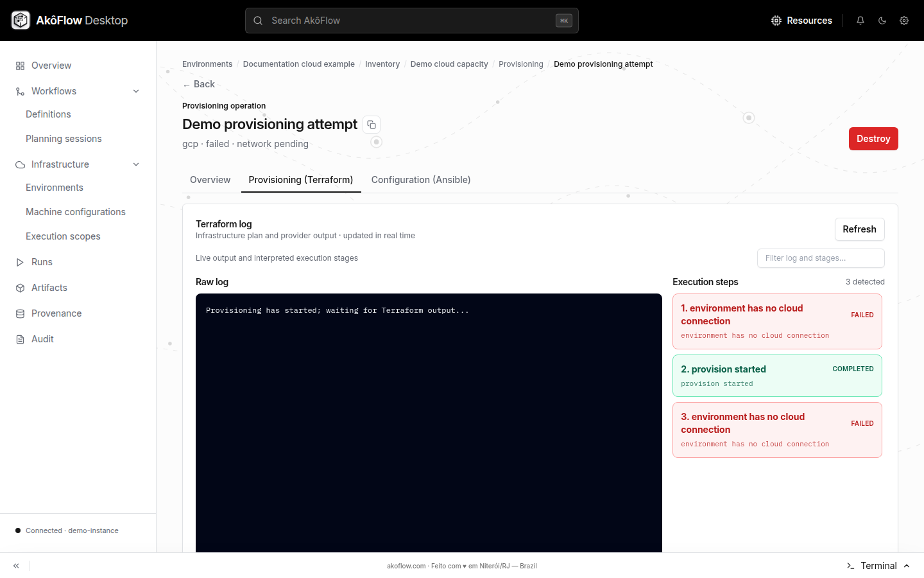Click the AkôFlow Desktop logo icon
The width and height of the screenshot is (924, 578).
coord(21,21)
